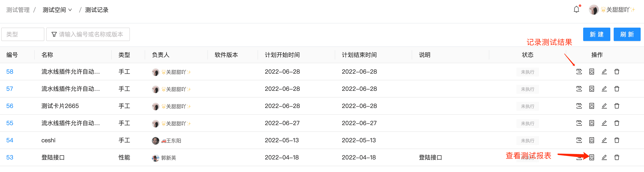The height and width of the screenshot is (172, 644).
Task: Open the test report icon for record 53
Action: point(592,158)
